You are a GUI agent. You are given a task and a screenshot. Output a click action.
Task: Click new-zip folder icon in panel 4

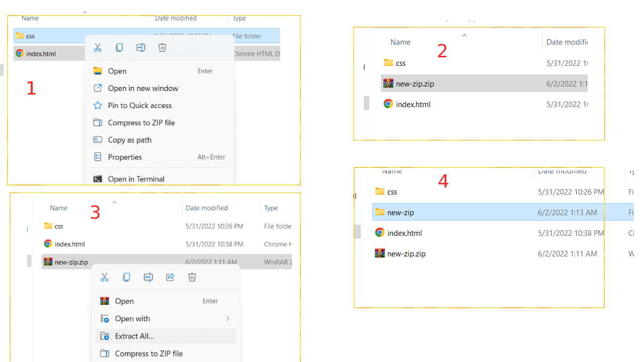[x=380, y=212]
